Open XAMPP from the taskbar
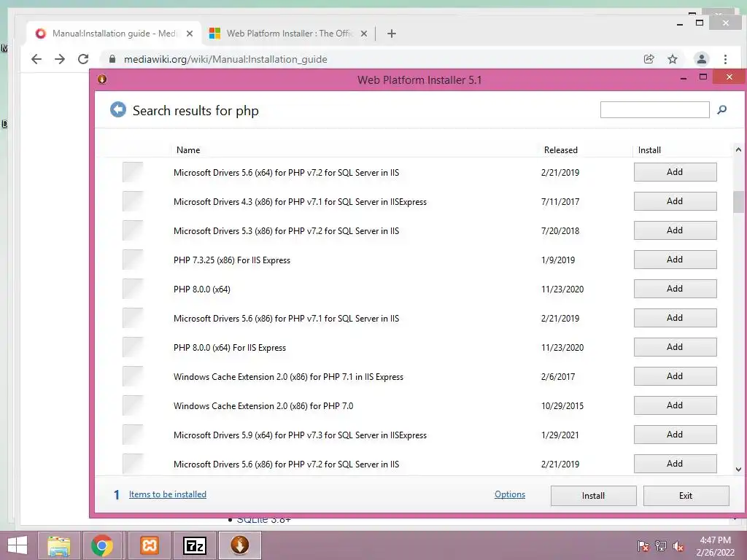Screen dimensions: 747x560 (149, 545)
